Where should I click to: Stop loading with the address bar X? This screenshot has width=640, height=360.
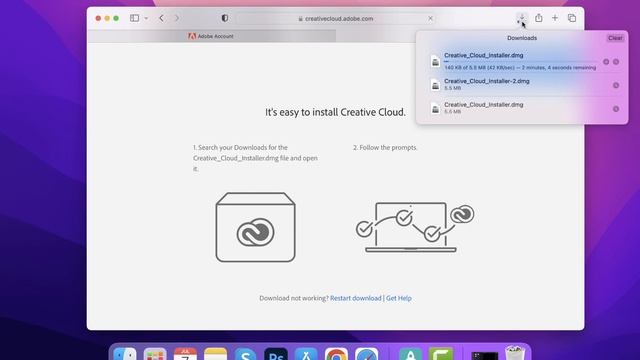430,18
